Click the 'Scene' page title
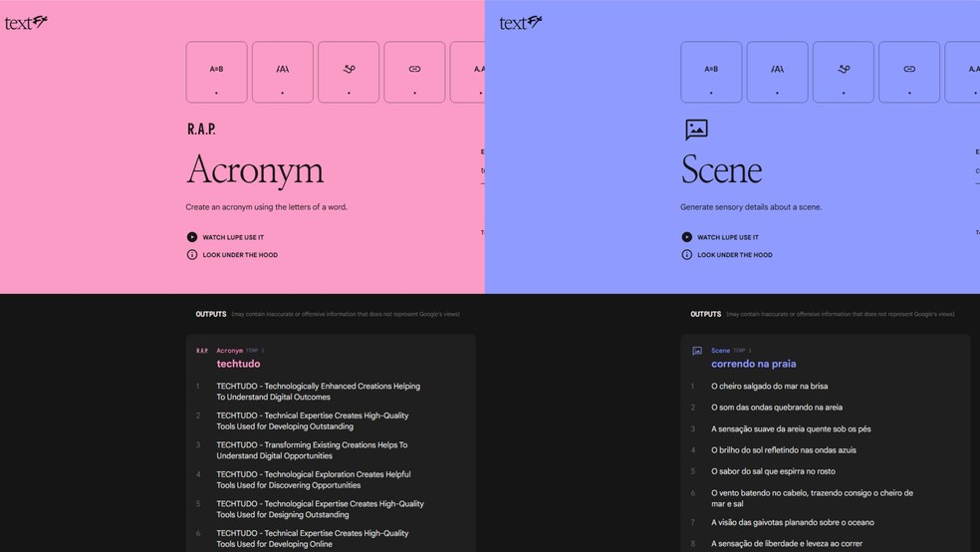The image size is (980, 552). 721,169
